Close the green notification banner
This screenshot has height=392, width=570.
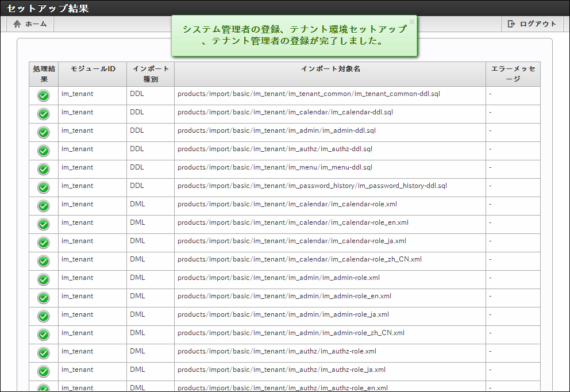tap(411, 22)
